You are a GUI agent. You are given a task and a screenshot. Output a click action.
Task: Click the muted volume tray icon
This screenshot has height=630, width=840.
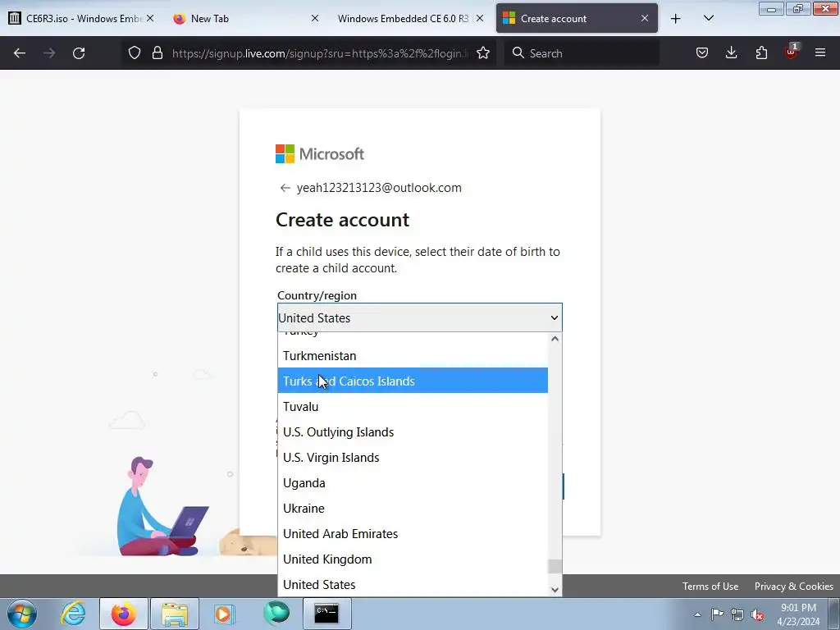[x=757, y=614]
